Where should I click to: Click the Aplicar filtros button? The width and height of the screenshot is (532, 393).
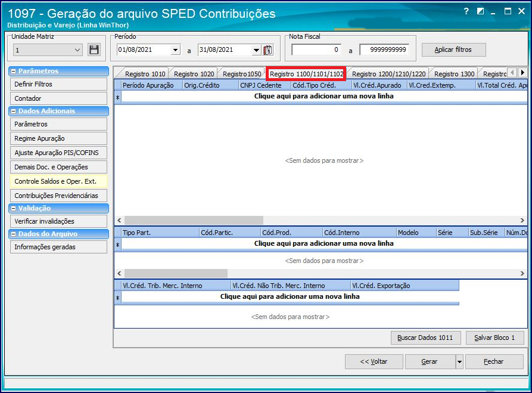453,50
